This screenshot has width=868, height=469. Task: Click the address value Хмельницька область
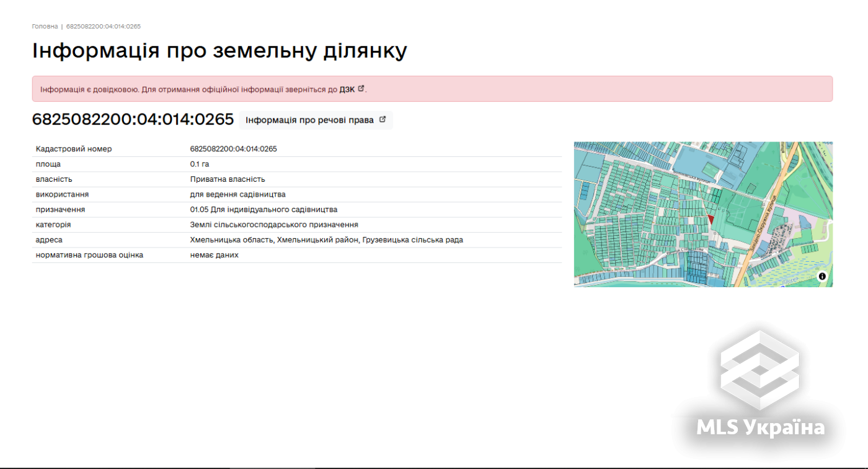coord(327,240)
